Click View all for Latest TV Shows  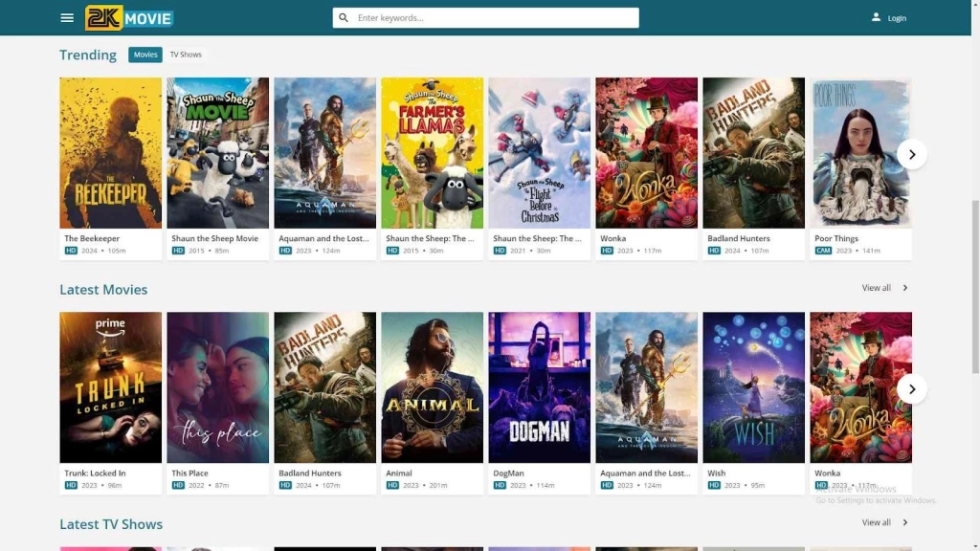[877, 522]
